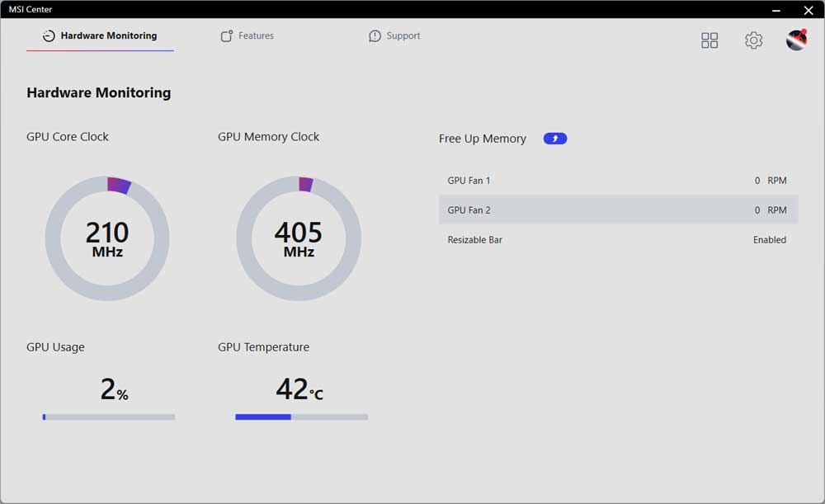Viewport: 825px width, 504px height.
Task: Click the Features tab icon
Action: click(227, 35)
